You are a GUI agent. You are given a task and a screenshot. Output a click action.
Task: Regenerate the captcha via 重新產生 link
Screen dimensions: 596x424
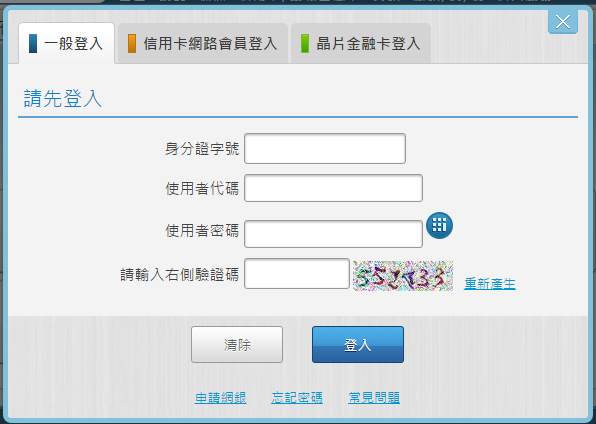(490, 284)
